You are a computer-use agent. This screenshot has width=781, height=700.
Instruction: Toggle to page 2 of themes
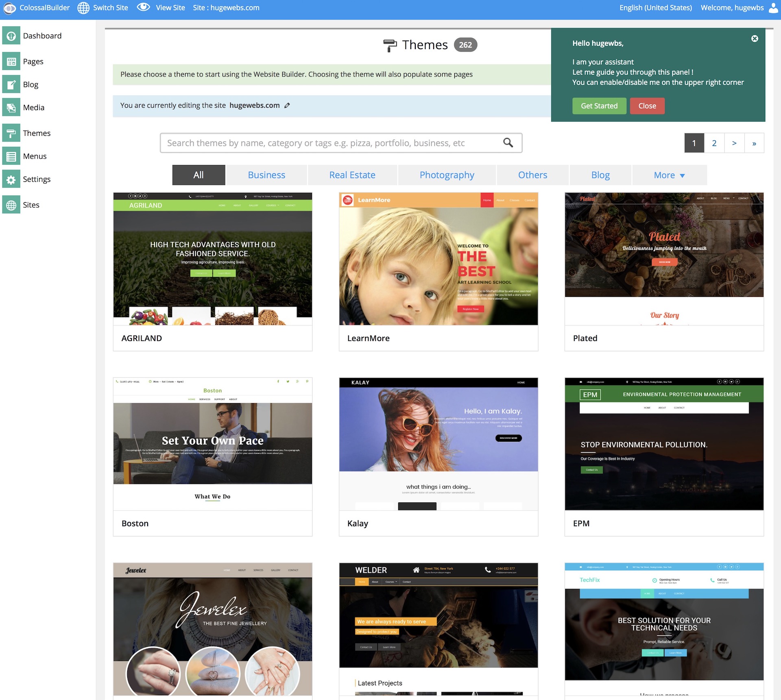click(713, 143)
